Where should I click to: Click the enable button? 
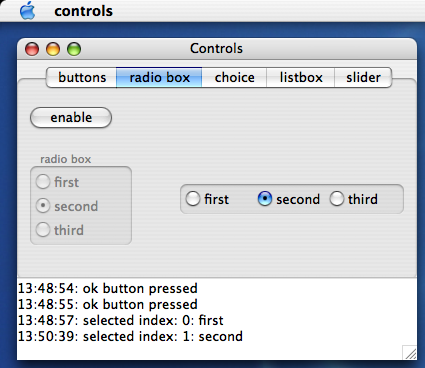(x=71, y=118)
